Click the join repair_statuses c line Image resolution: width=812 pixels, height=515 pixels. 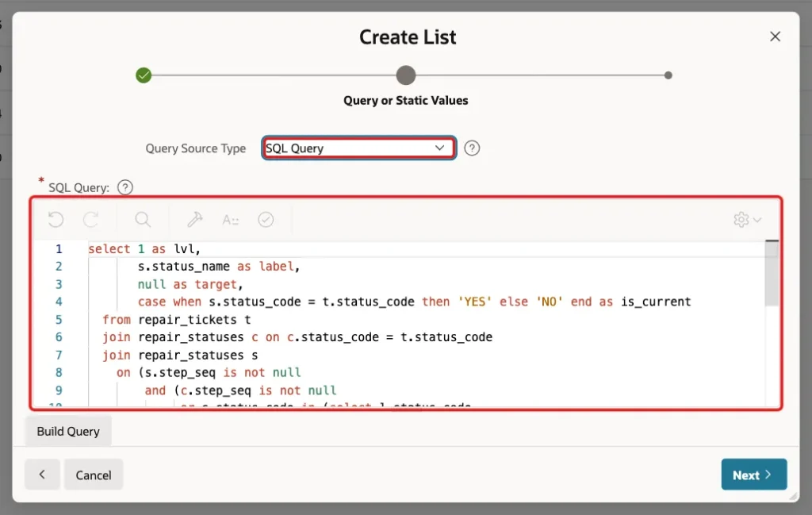pyautogui.click(x=297, y=337)
